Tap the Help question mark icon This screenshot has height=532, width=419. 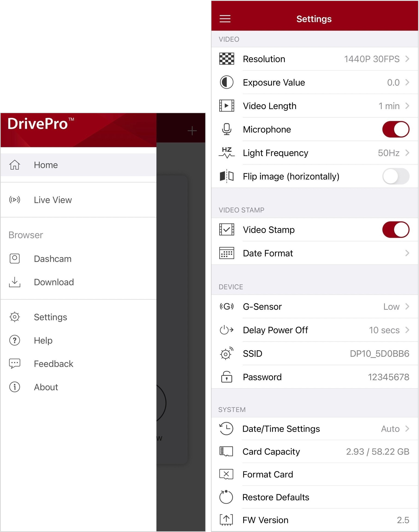coord(15,340)
